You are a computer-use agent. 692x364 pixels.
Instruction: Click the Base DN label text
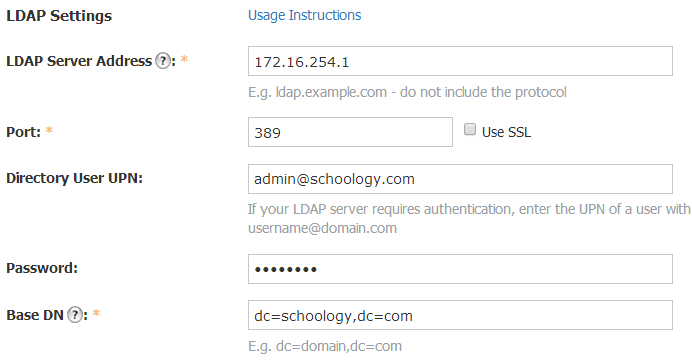(35, 315)
